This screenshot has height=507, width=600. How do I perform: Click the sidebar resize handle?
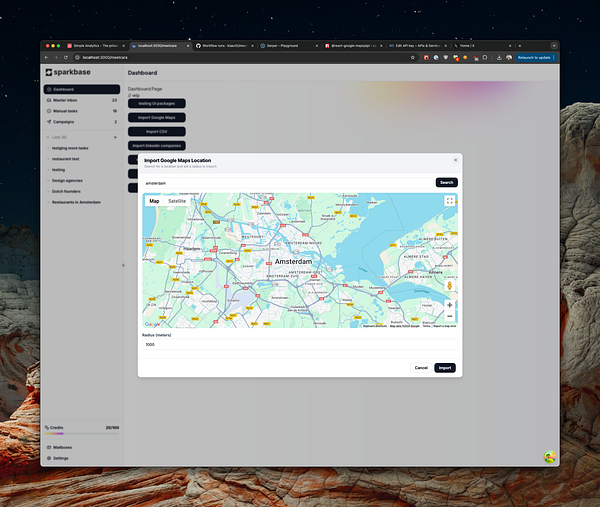pyautogui.click(x=123, y=265)
